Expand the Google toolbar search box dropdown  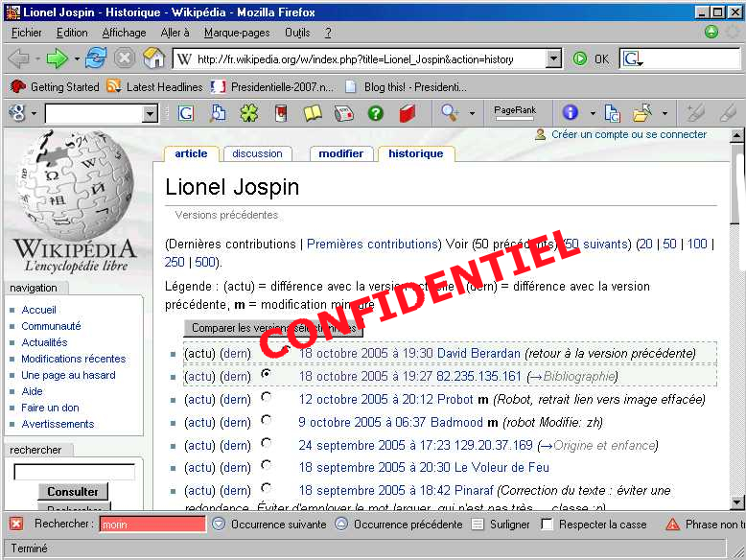[x=150, y=114]
